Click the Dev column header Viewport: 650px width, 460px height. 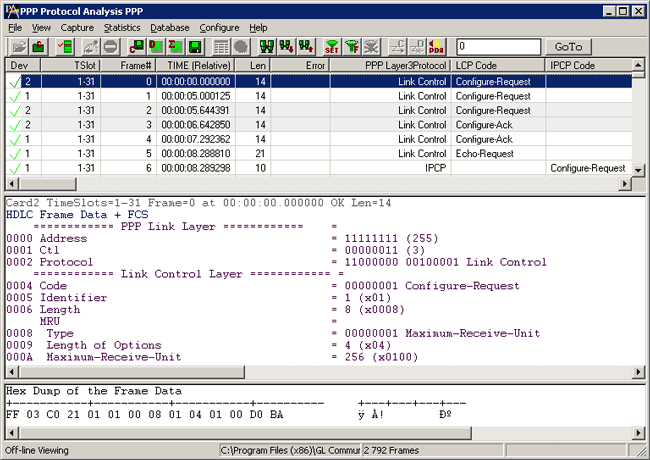click(x=23, y=65)
